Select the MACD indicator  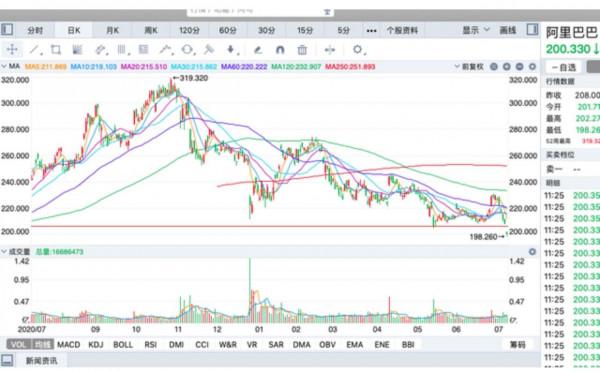point(68,345)
